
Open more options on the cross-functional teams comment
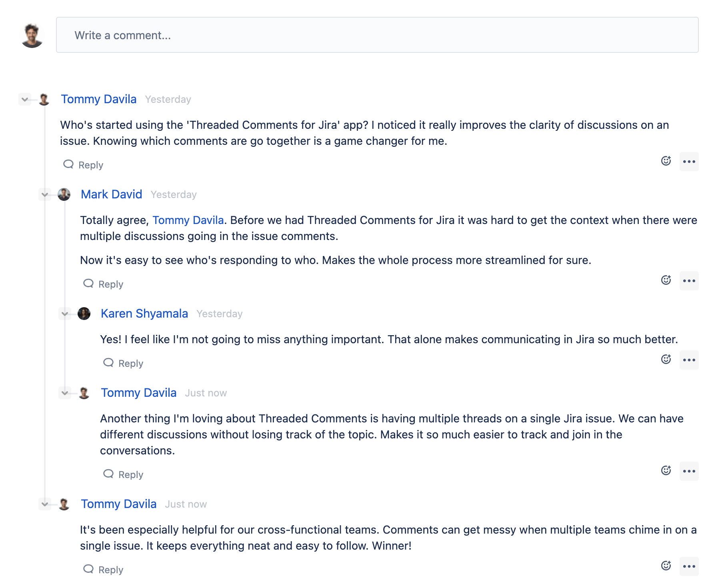click(689, 566)
